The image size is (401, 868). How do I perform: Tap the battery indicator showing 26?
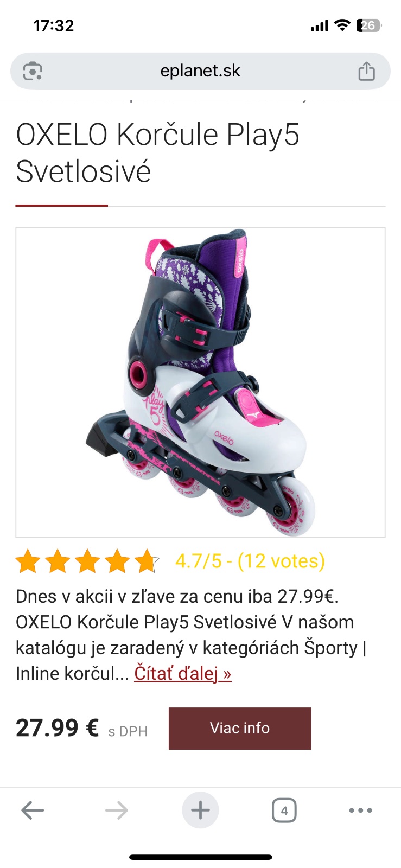point(369,25)
